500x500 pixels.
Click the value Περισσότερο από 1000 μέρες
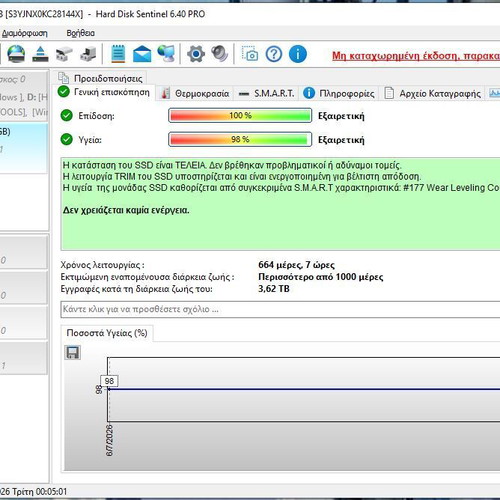(321, 277)
